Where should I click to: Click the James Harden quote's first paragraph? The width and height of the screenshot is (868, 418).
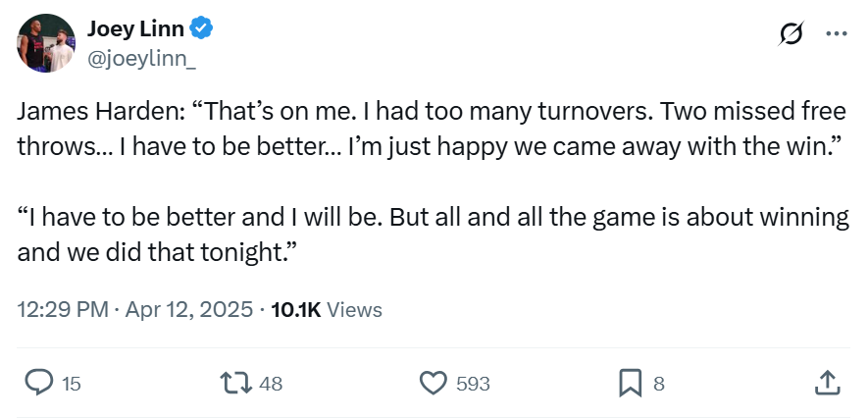point(432,129)
